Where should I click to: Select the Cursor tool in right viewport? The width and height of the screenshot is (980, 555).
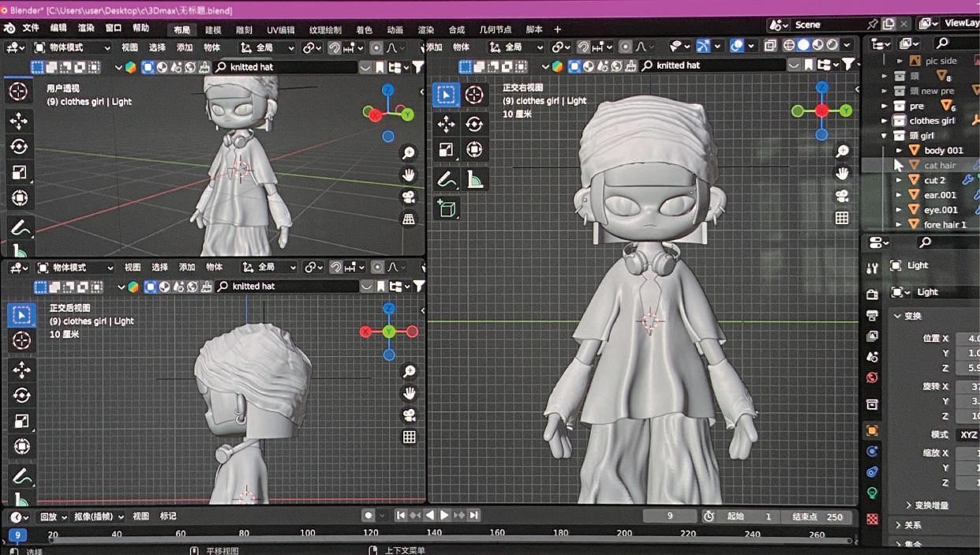(474, 96)
